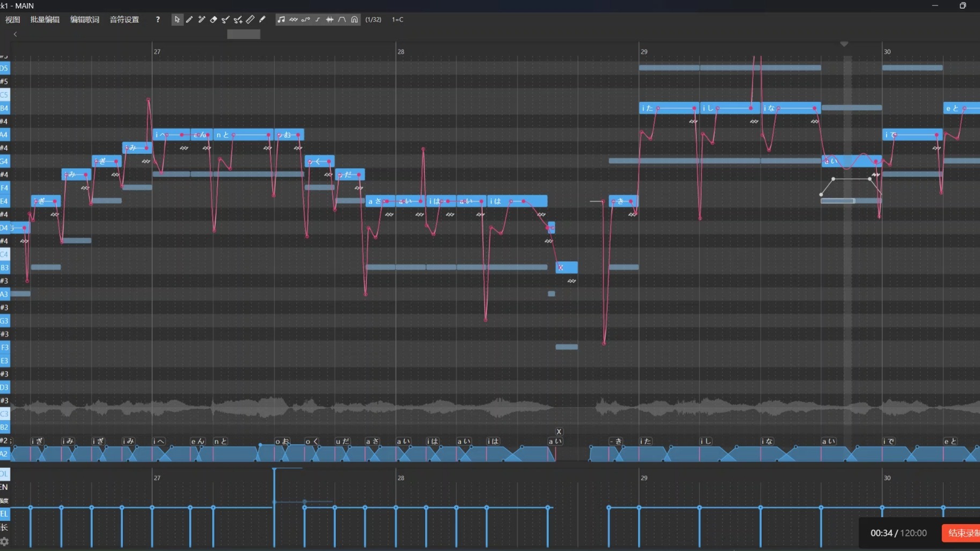Screen dimensions: 980x551
Task: Click the B3 piano key
Action: tap(5, 268)
